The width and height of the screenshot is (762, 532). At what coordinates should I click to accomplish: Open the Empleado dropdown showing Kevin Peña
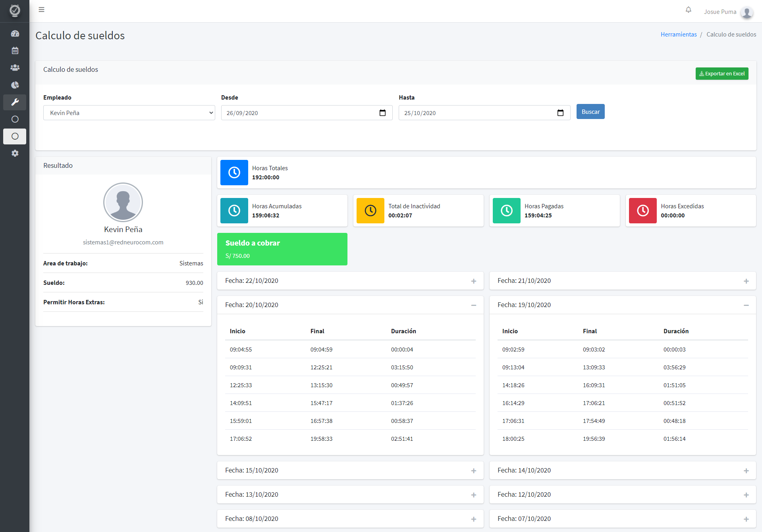click(129, 113)
